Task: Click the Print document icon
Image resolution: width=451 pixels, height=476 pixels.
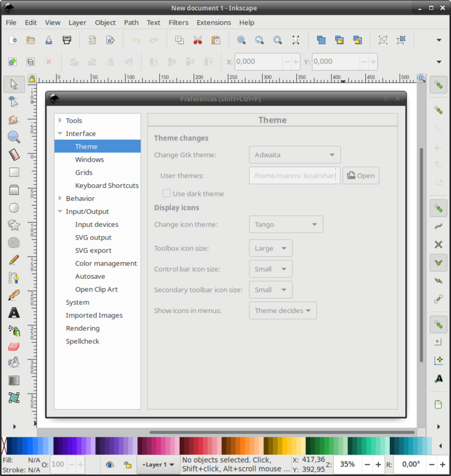Action: (x=67, y=40)
